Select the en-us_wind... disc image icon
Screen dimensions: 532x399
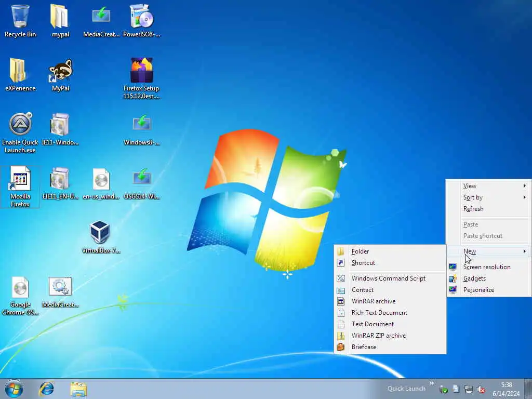101,183
